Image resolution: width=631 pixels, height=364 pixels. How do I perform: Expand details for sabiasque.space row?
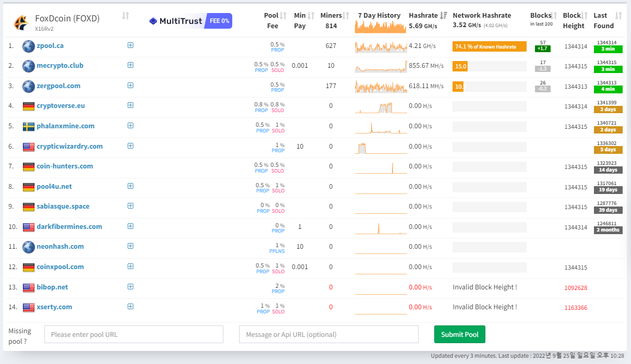point(130,206)
